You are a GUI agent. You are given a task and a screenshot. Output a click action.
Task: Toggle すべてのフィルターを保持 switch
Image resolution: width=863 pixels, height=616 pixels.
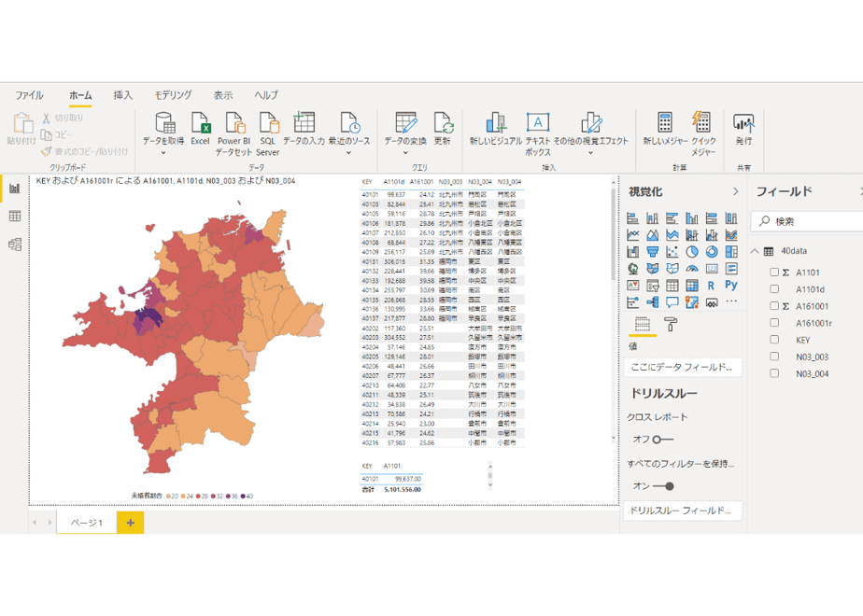663,486
